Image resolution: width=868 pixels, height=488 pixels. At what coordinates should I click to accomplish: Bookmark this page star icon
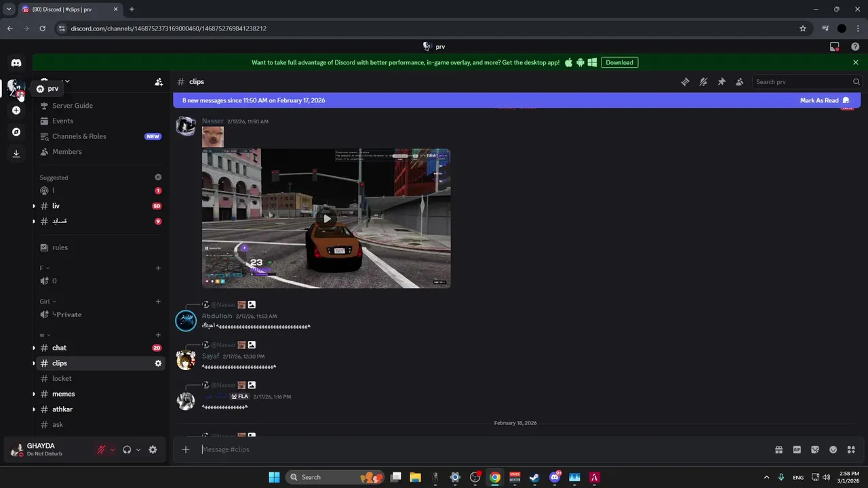coord(803,28)
